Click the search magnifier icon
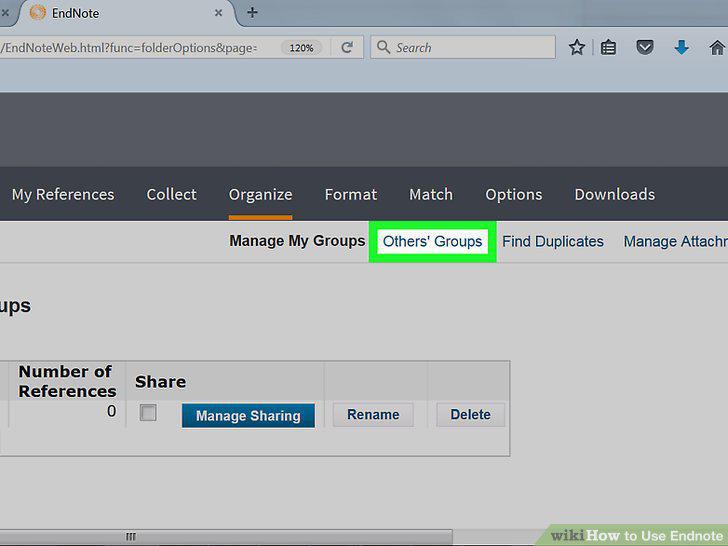Screen dimensions: 728x546 (384, 47)
